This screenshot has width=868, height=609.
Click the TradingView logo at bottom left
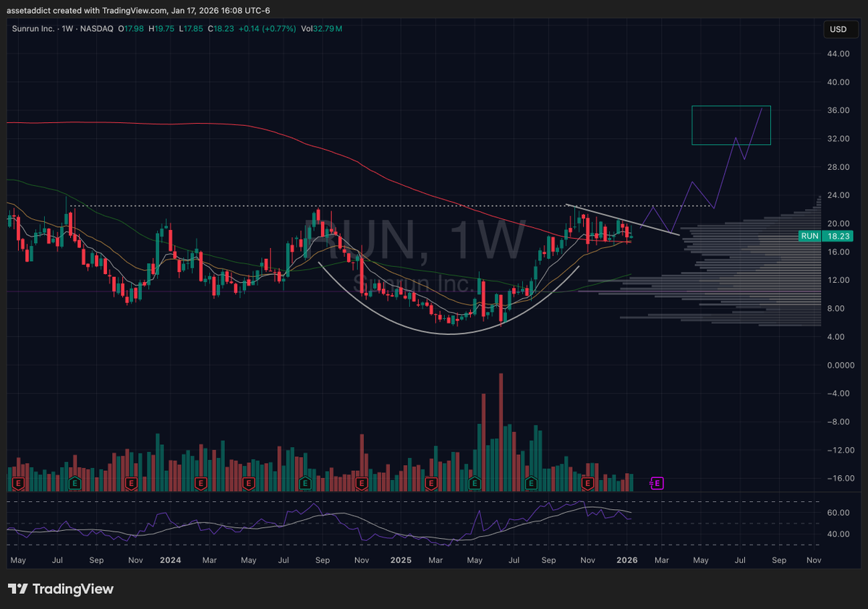[x=61, y=589]
